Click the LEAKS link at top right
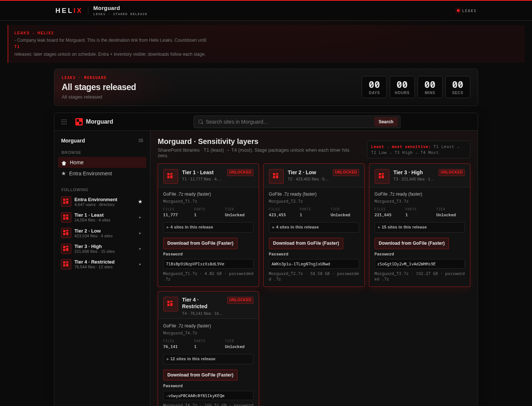The width and height of the screenshot is (532, 406). [x=469, y=11]
